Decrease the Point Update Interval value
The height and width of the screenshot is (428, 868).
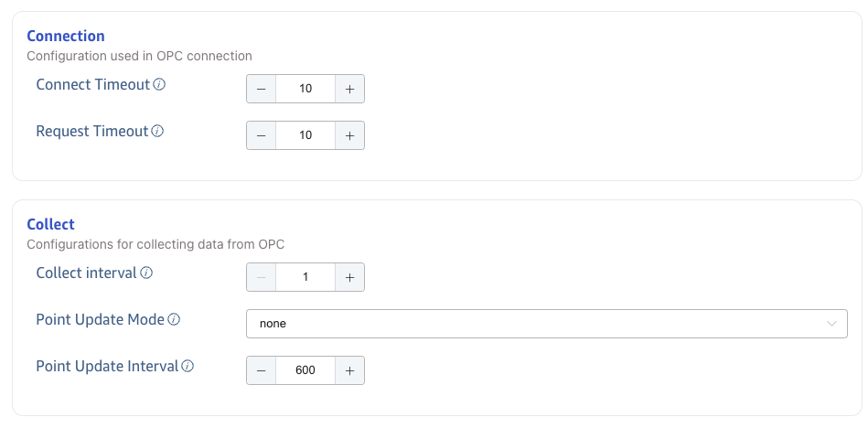click(x=261, y=370)
